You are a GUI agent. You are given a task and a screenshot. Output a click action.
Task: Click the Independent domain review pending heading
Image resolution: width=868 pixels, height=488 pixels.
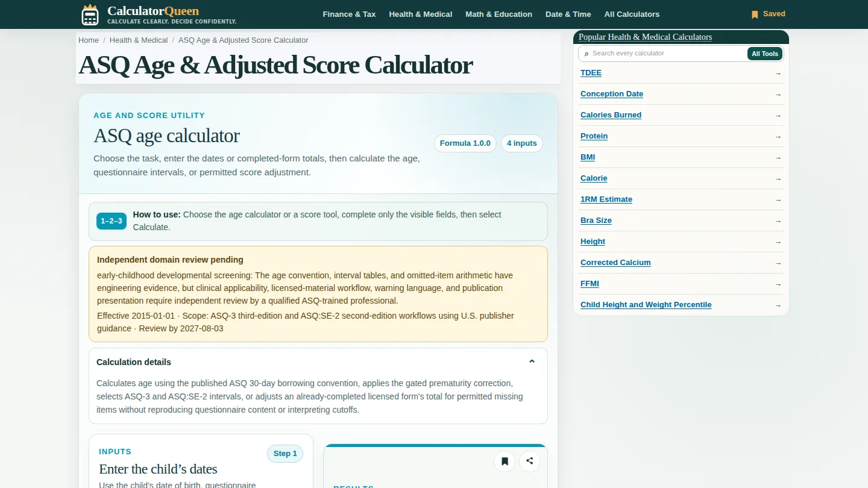click(170, 260)
